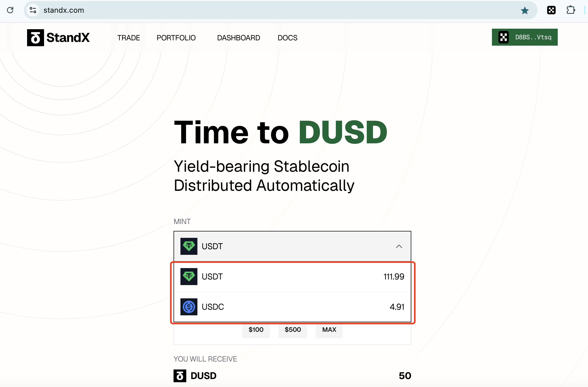Select USDC option with 4.91 balance
The height and width of the screenshot is (387, 588).
pyautogui.click(x=292, y=307)
